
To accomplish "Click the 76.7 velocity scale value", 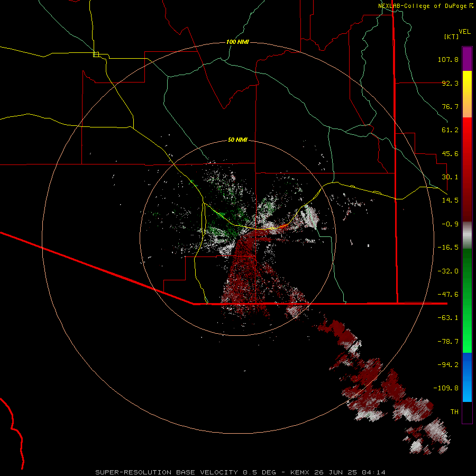I will pos(450,106).
